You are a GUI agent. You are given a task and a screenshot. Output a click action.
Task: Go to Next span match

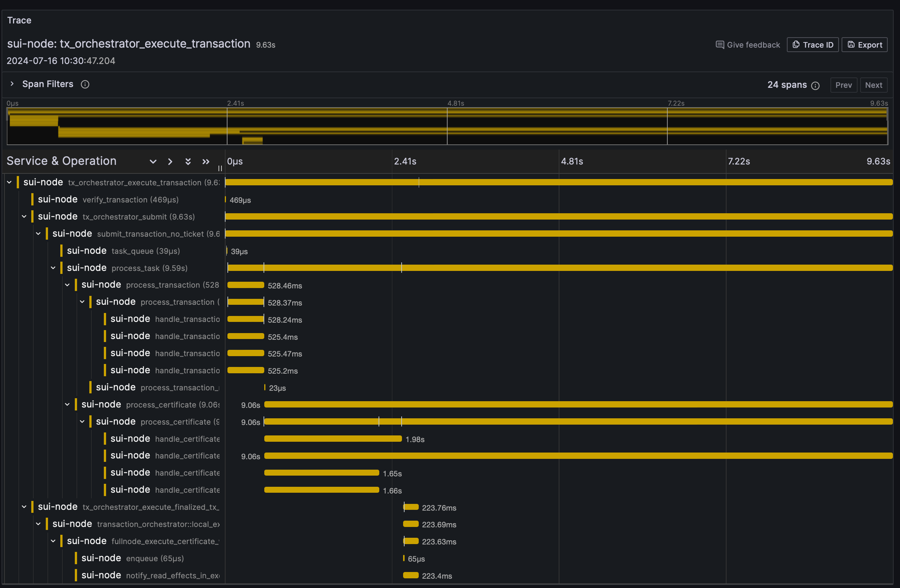tap(873, 85)
